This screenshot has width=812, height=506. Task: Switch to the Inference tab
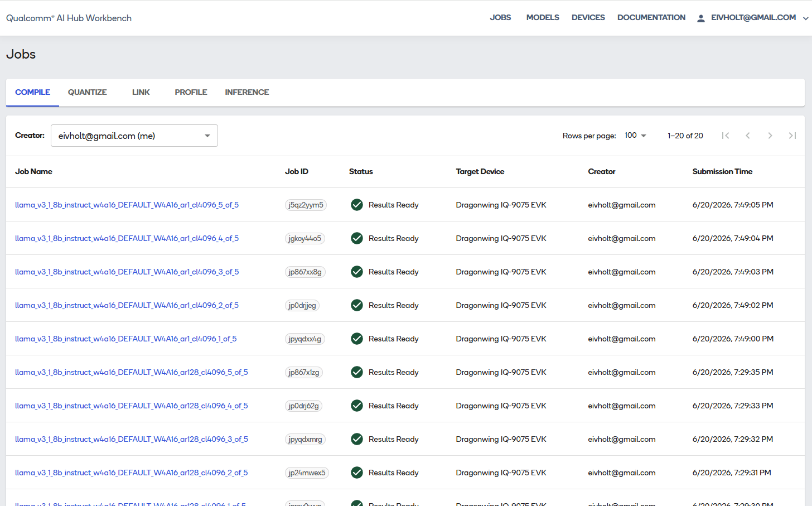coord(247,92)
